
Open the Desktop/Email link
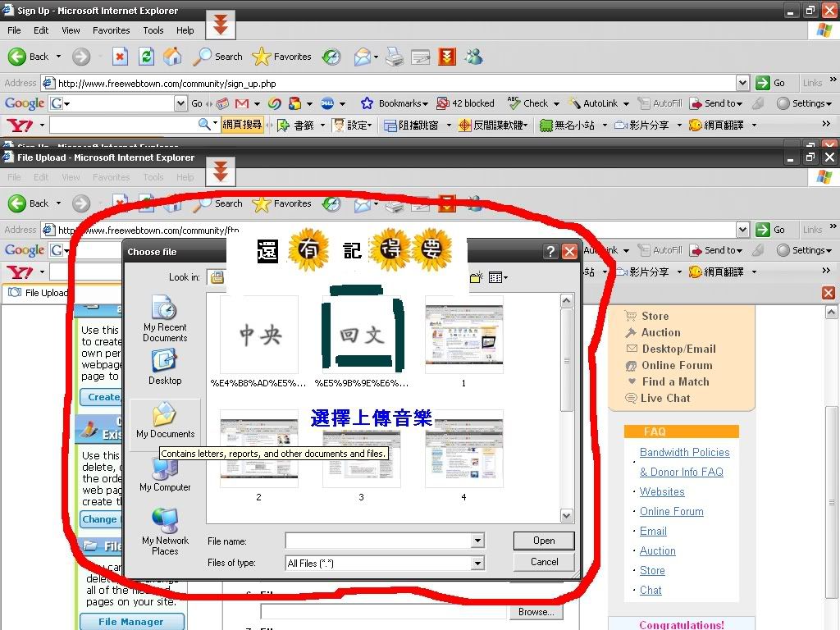(678, 349)
